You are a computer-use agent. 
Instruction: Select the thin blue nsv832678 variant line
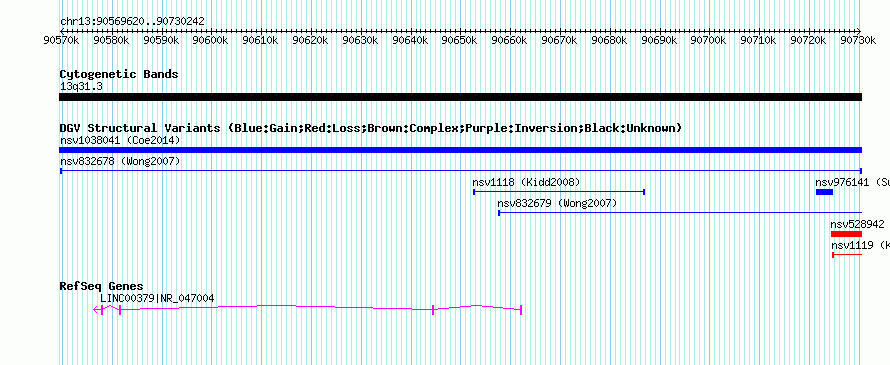460,171
